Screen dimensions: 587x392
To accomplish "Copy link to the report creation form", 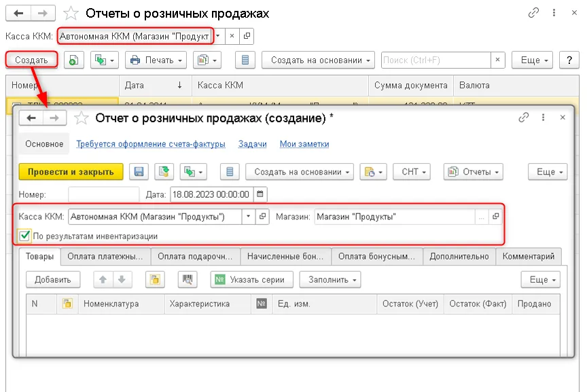I will pyautogui.click(x=523, y=118).
